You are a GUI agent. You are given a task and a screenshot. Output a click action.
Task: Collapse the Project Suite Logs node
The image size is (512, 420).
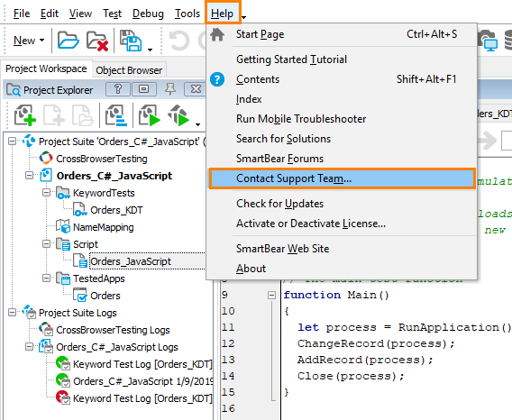(x=12, y=313)
